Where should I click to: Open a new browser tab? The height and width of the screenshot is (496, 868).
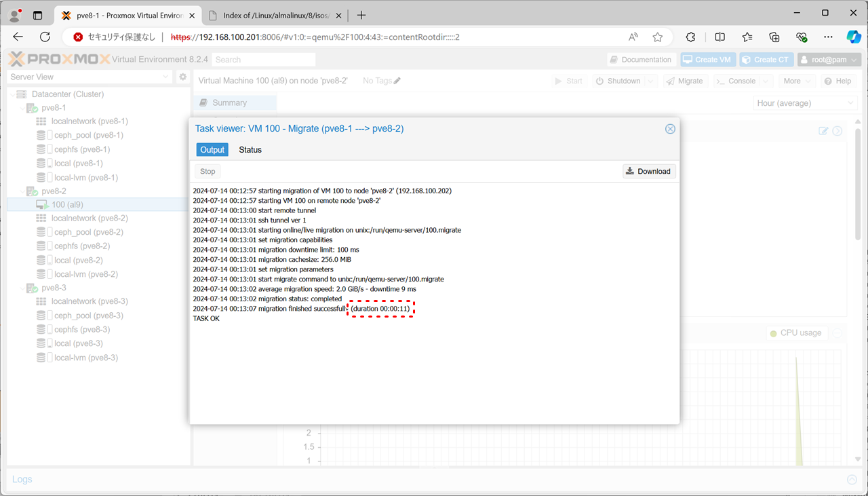click(361, 15)
